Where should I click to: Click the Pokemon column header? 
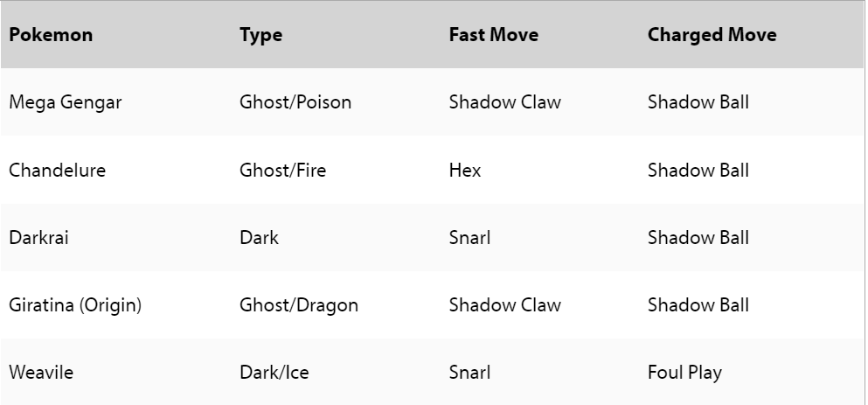[51, 35]
